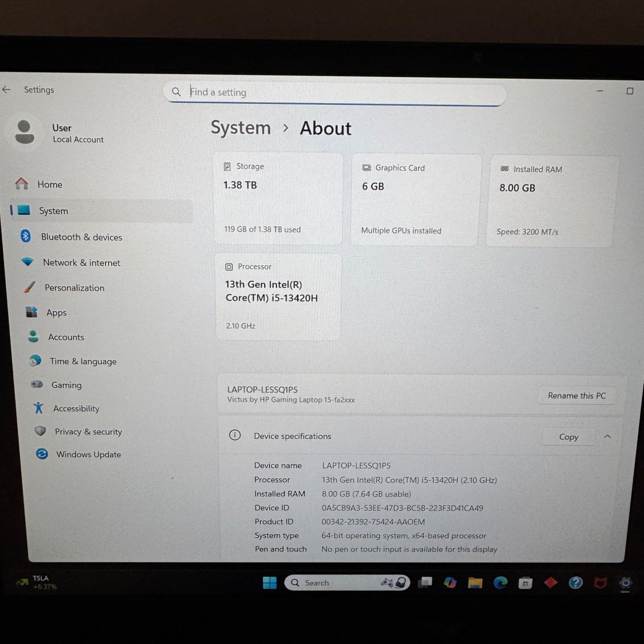Select the Product ID value 00342-21392-75424-AAOEM
Viewport: 644px width, 644px height.
pyautogui.click(x=373, y=522)
